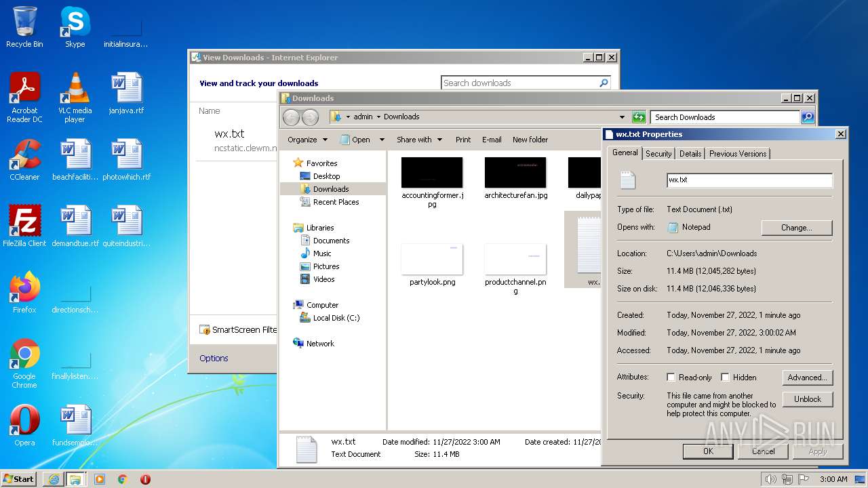Click media player taskbar icon

(x=100, y=479)
